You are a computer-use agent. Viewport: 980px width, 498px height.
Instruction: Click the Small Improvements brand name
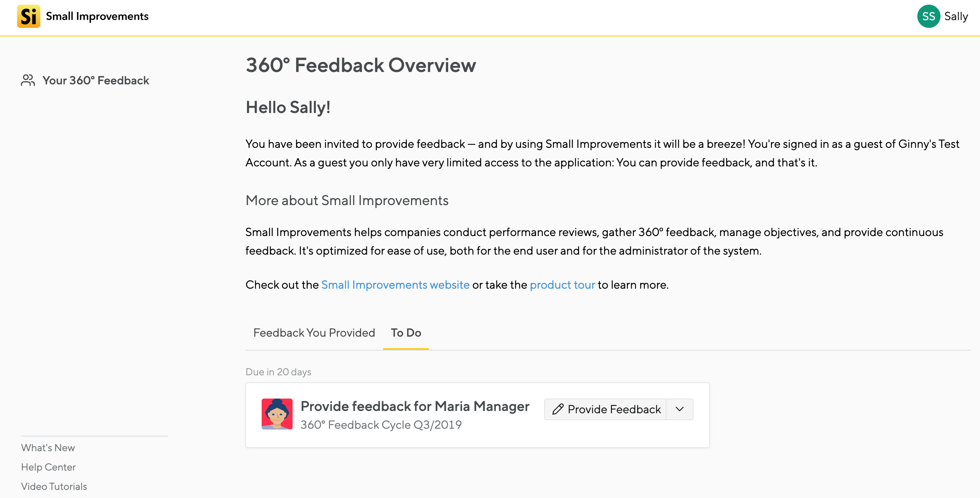[x=97, y=16]
